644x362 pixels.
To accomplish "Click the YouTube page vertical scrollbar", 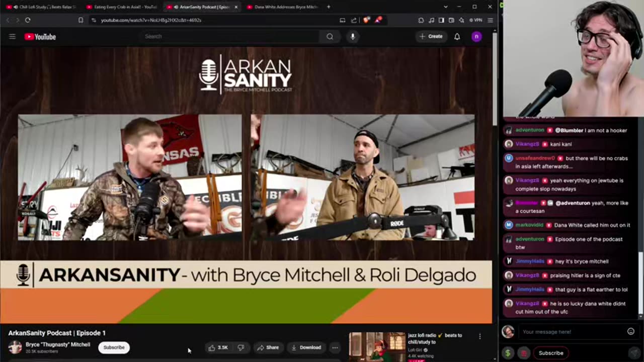I will (x=495, y=80).
